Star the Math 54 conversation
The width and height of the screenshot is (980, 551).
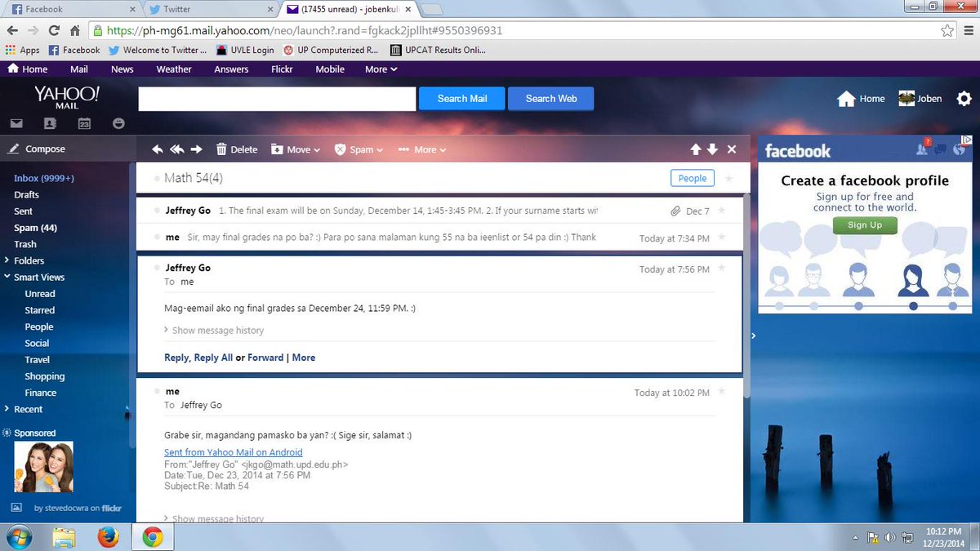tap(729, 178)
